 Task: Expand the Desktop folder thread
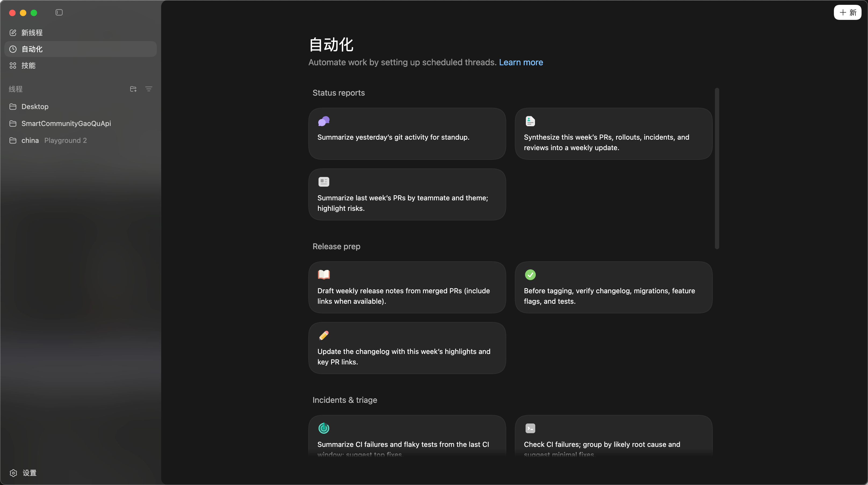click(x=35, y=107)
